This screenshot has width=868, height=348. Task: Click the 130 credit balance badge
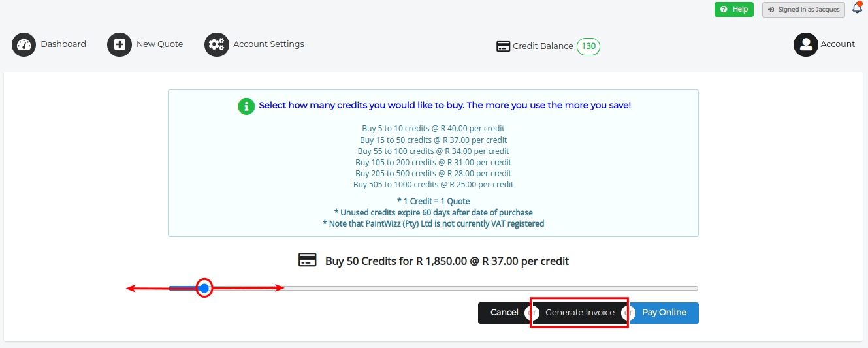(x=588, y=46)
